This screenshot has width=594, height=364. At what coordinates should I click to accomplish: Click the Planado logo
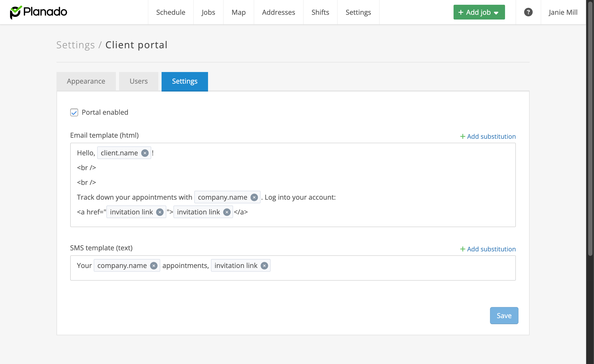(39, 12)
